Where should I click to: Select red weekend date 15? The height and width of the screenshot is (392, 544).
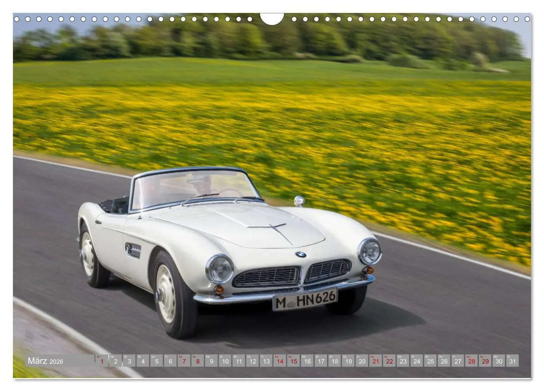pyautogui.click(x=294, y=361)
